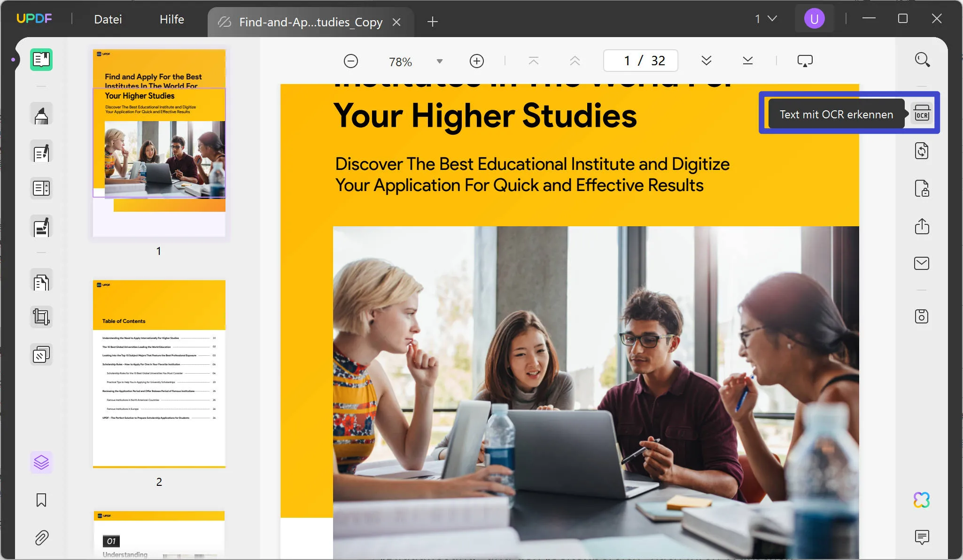Add a new tab
Image resolution: width=963 pixels, height=560 pixels.
(x=432, y=22)
